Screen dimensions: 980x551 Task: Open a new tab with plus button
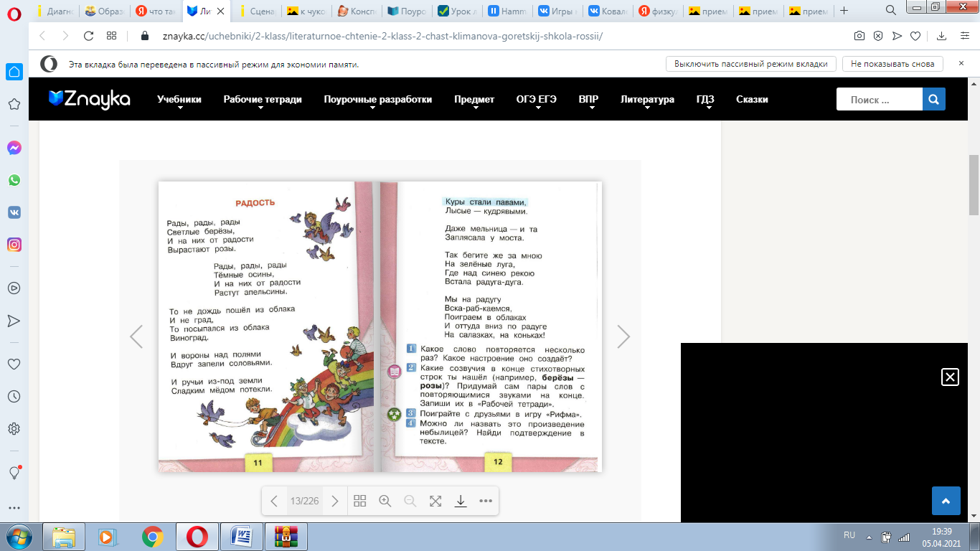844,11
